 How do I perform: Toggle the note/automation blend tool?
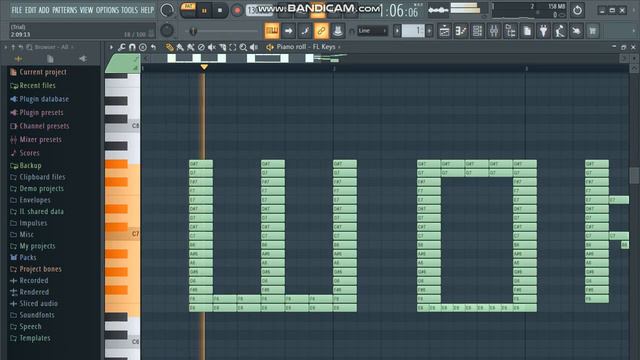(x=304, y=31)
